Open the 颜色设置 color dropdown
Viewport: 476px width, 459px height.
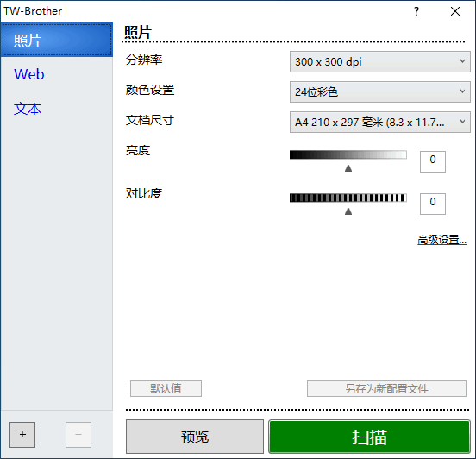(x=379, y=91)
